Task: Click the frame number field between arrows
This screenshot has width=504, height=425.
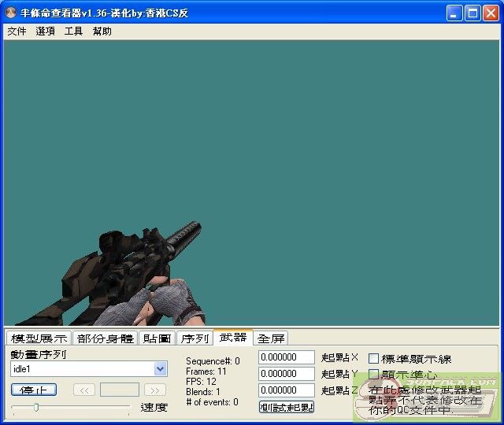Action: tap(120, 390)
